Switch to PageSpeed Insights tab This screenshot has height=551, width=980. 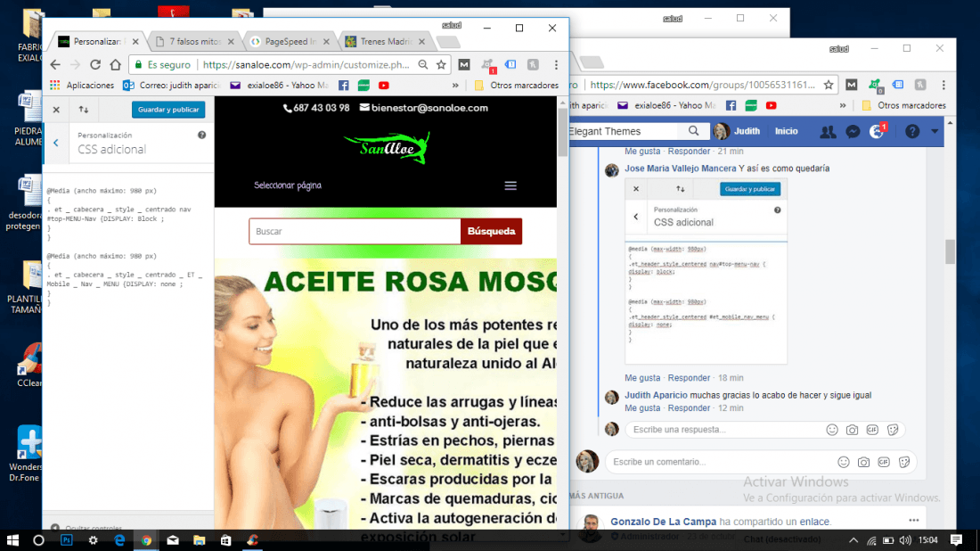click(x=289, y=41)
